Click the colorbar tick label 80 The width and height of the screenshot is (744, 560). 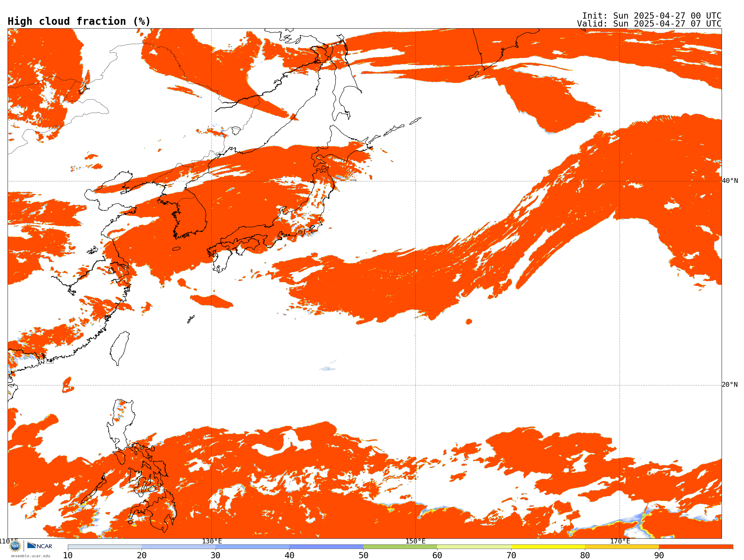[585, 556]
